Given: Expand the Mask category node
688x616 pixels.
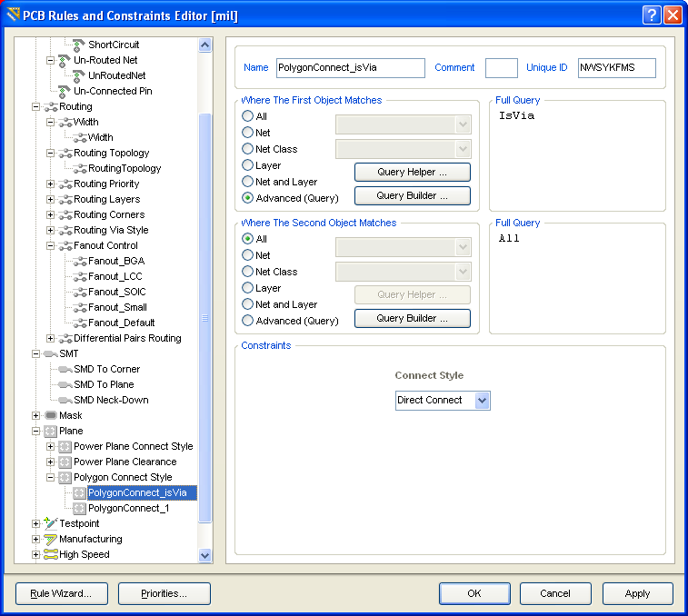Looking at the screenshot, I should [x=36, y=415].
